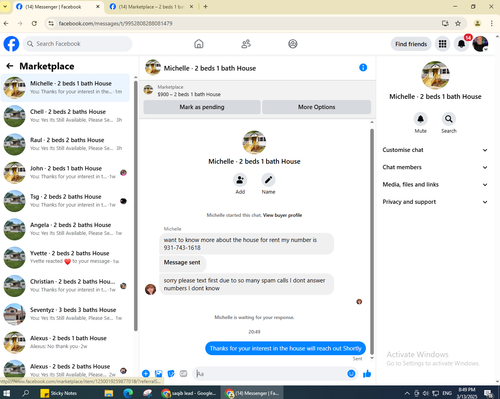Viewport: 500px width, 399px height.
Task: Open Marketplace $900 listing header
Action: tap(257, 91)
